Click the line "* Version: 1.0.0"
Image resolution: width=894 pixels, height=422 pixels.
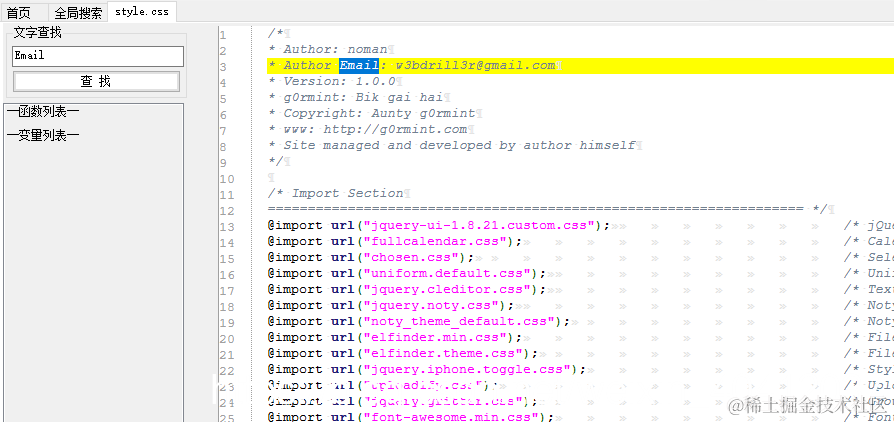pos(331,82)
